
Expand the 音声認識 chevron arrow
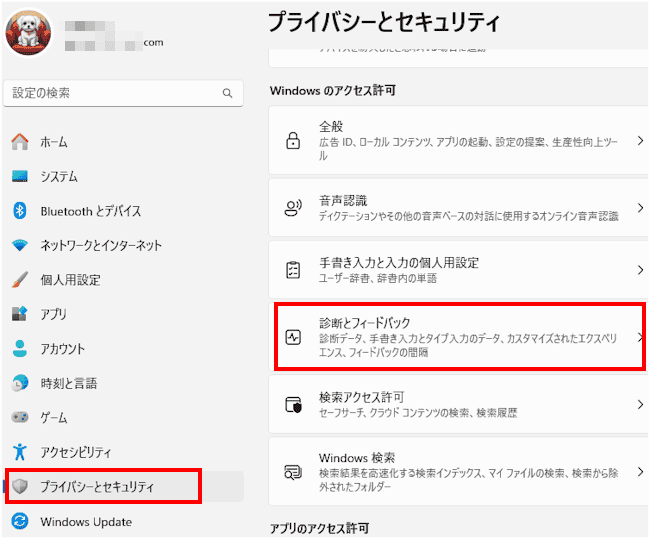(x=640, y=208)
